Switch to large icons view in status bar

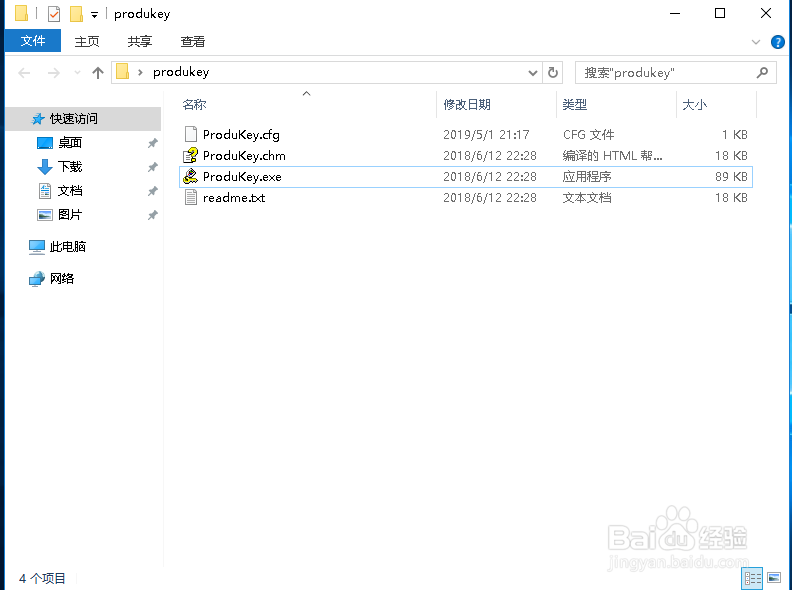[x=774, y=578]
